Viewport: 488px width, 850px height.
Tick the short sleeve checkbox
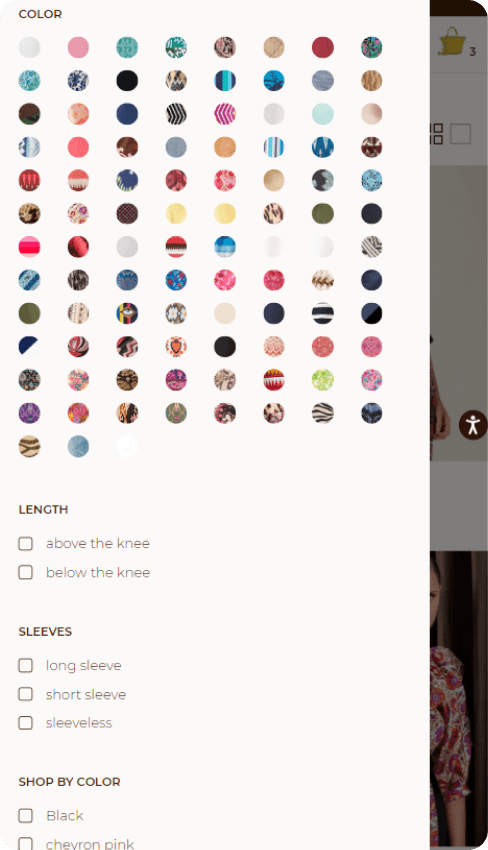pyautogui.click(x=25, y=694)
